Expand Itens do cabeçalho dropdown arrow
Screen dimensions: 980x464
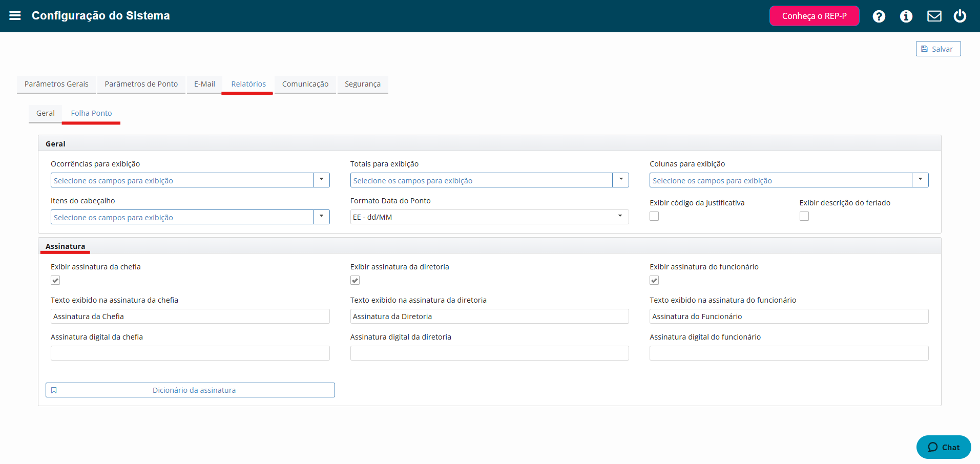321,217
